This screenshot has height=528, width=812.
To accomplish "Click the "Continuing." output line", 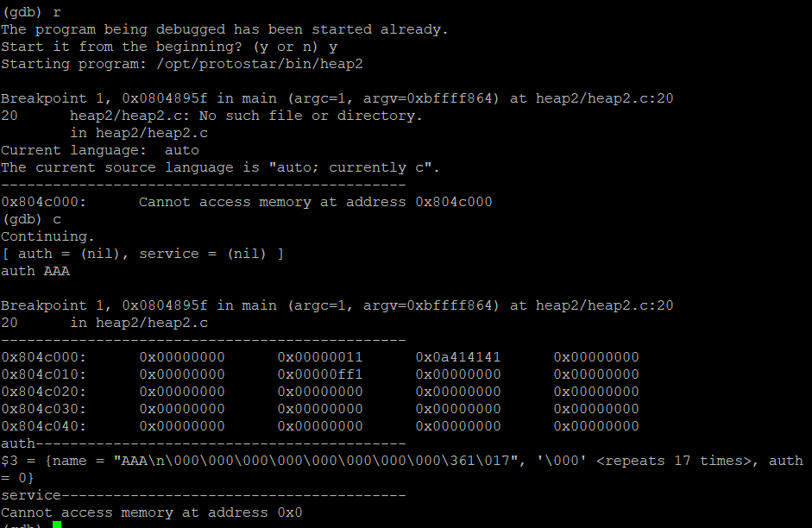I will [x=47, y=236].
